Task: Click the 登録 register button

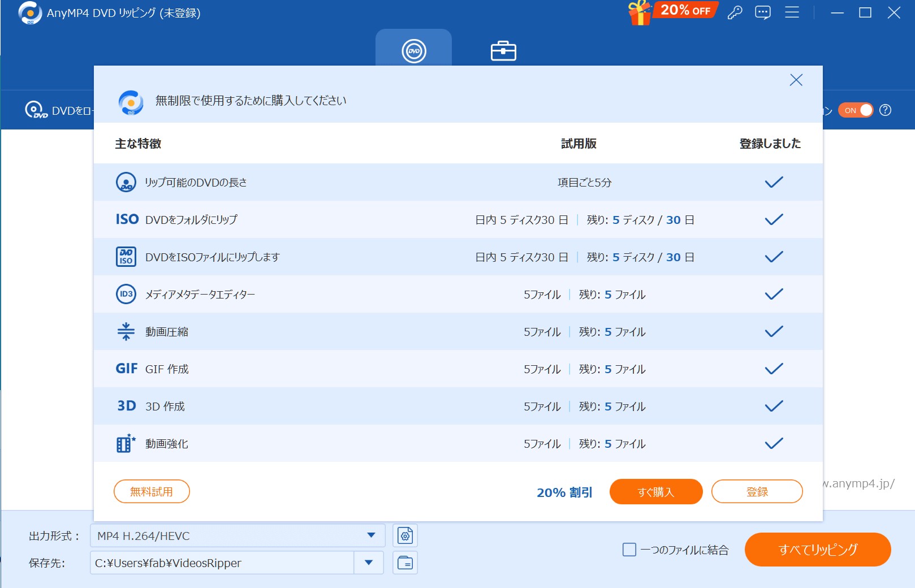Action: (757, 491)
